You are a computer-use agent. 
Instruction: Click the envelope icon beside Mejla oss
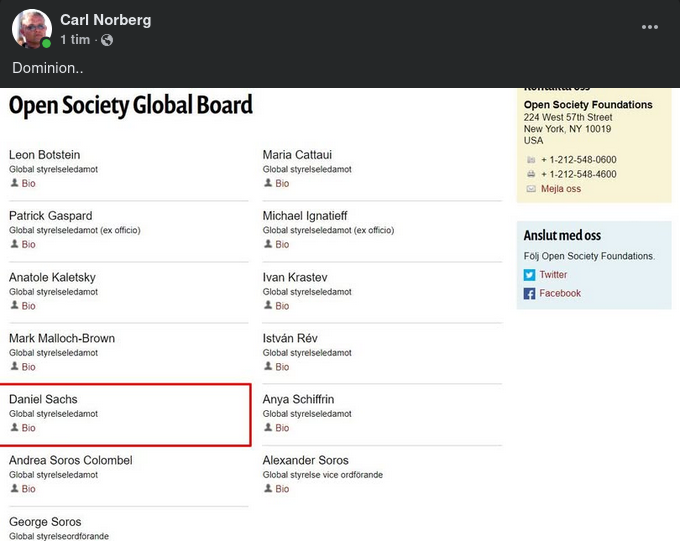tap(531, 189)
